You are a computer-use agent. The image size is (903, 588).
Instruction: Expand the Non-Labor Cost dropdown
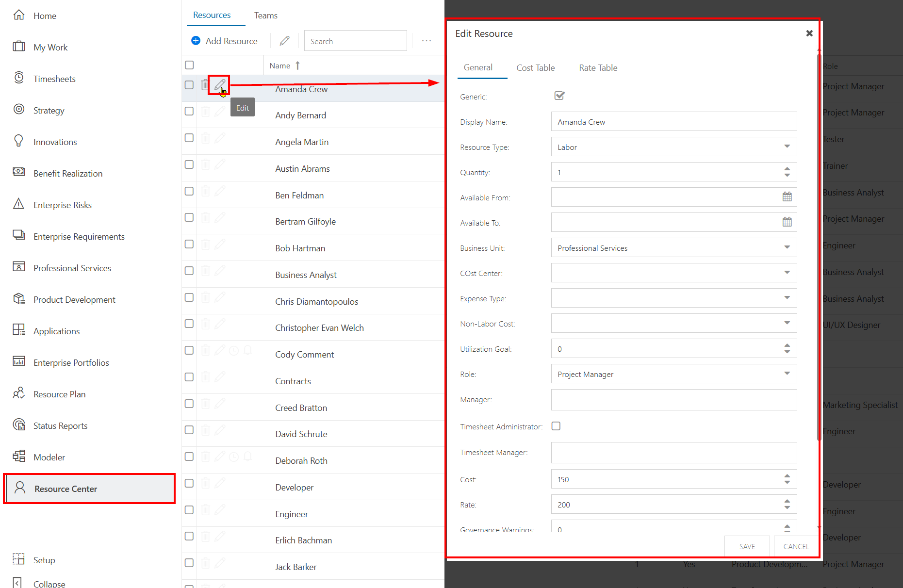pyautogui.click(x=787, y=323)
